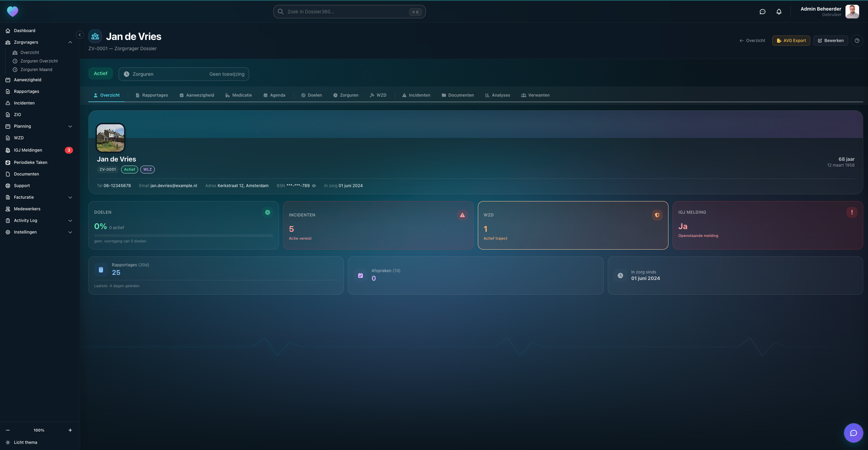Collapse the sidebar with arrow button
Viewport: 868px width, 450px height.
coord(79,35)
